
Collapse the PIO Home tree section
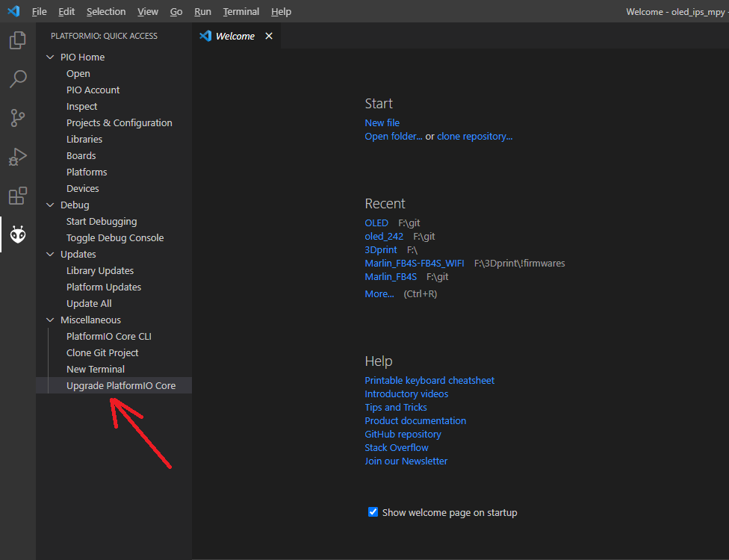pyautogui.click(x=50, y=57)
